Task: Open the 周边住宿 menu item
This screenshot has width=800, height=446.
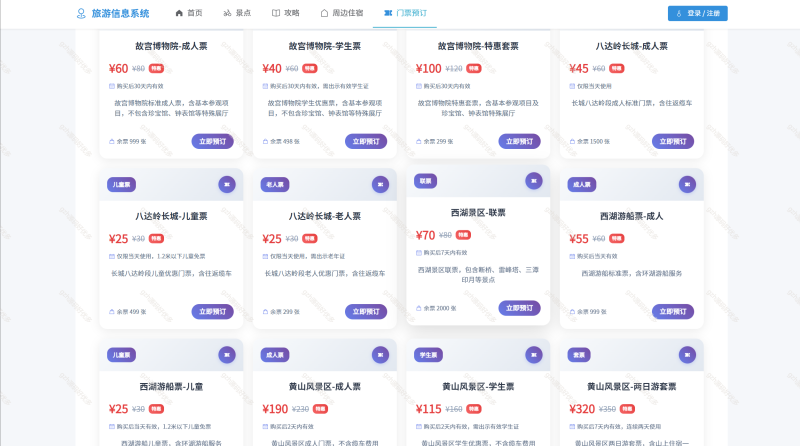Action: (x=342, y=13)
